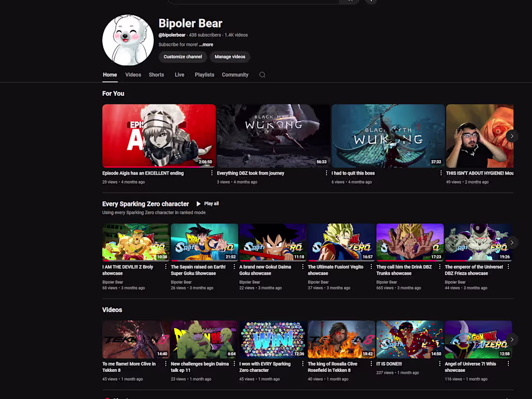This screenshot has width=532, height=399.
Task: Open options menu for DBZ Trunks showcase
Action: (x=440, y=267)
